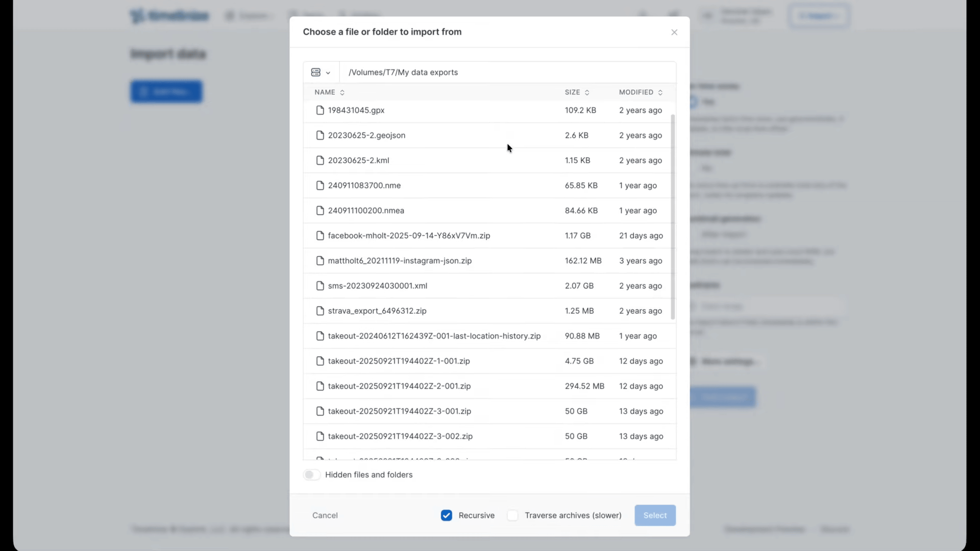The width and height of the screenshot is (980, 551).
Task: Click file icon next to 198431045.gpx
Action: [x=320, y=110]
